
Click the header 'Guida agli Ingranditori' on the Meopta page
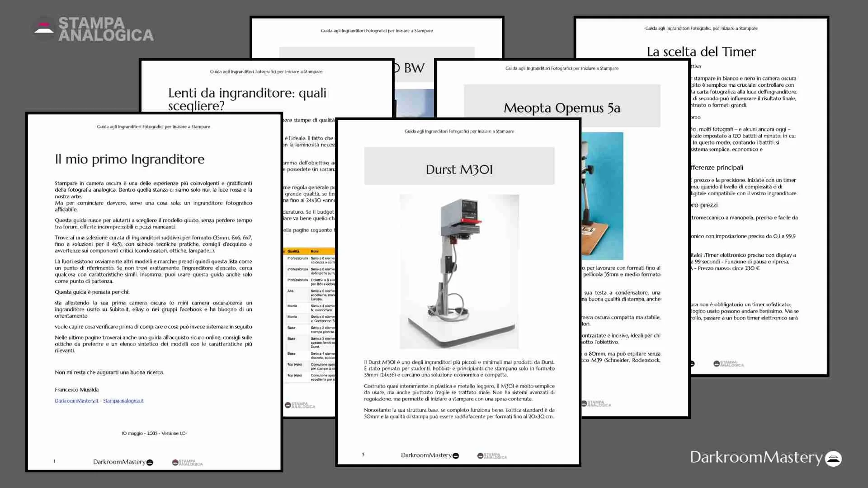pyautogui.click(x=562, y=68)
